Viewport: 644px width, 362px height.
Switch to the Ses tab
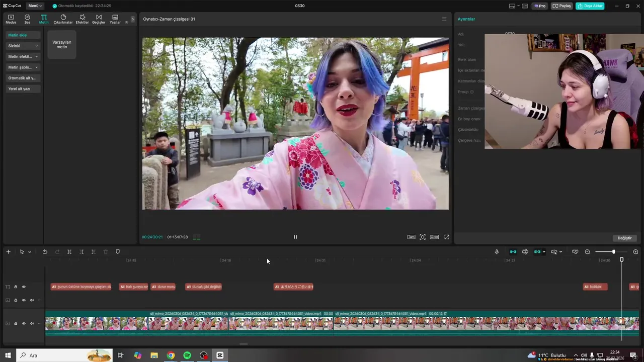point(27,19)
